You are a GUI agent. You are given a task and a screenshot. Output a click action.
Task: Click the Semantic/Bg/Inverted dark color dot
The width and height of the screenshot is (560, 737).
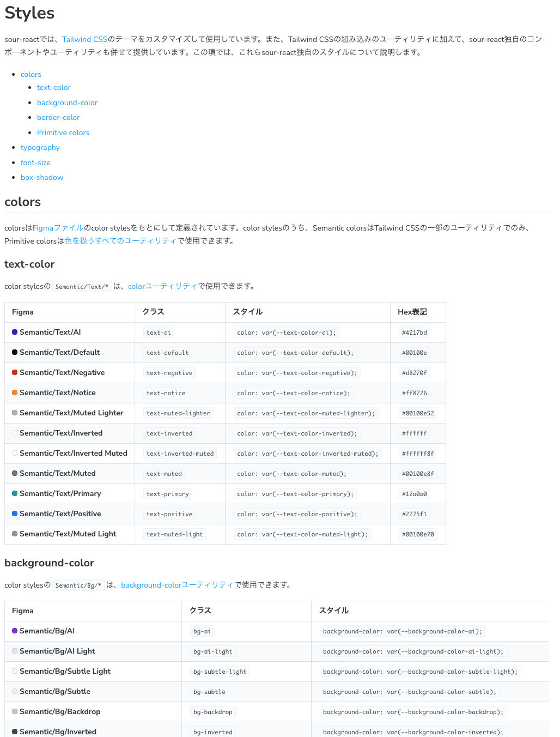(15, 732)
